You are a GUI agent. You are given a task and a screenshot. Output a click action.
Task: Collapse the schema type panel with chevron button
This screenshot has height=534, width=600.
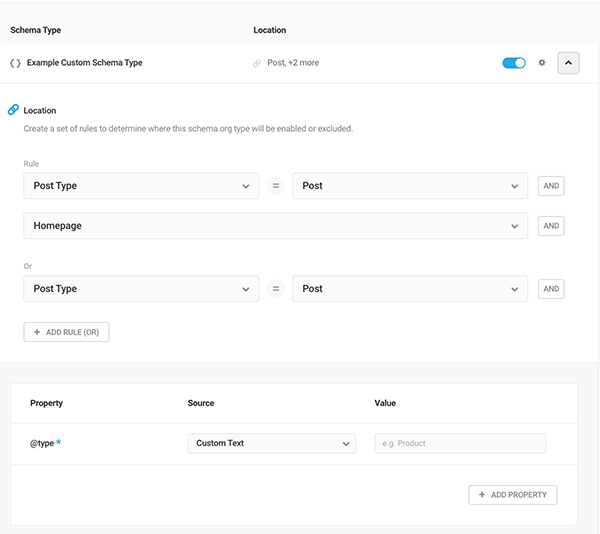tap(568, 62)
